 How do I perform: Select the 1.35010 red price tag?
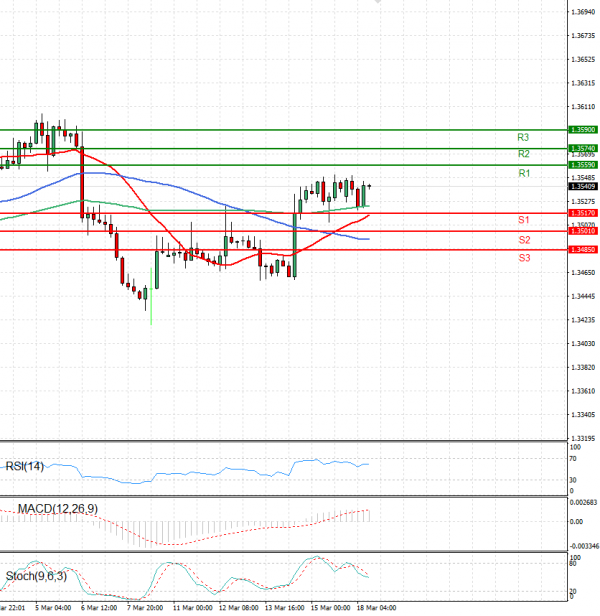(583, 231)
